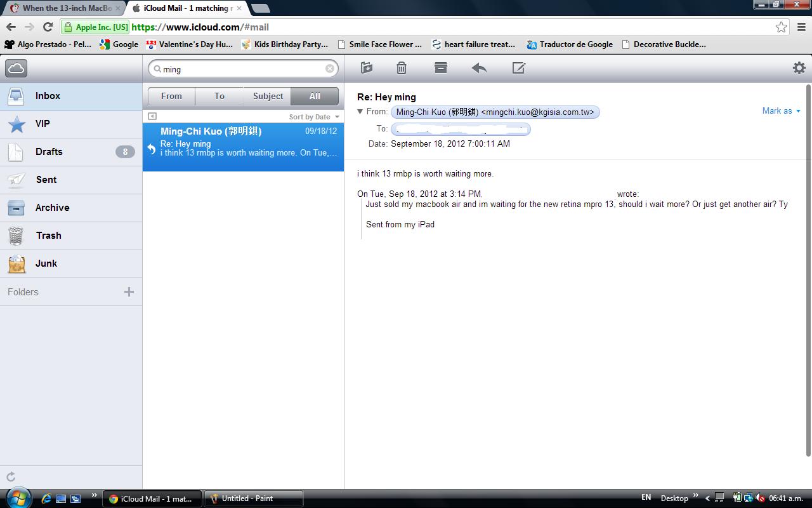
Task: Open the Junk mailbox
Action: (x=71, y=264)
